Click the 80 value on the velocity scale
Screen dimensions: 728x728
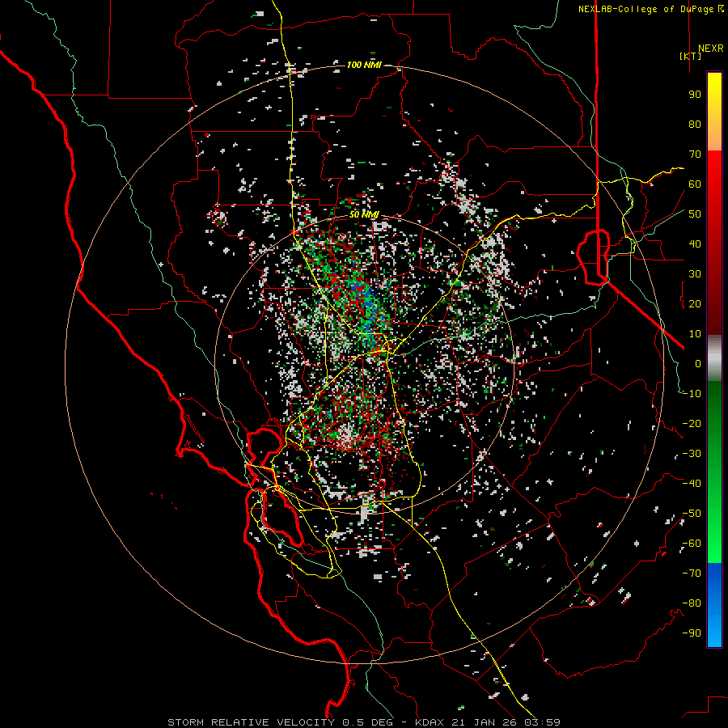[695, 125]
